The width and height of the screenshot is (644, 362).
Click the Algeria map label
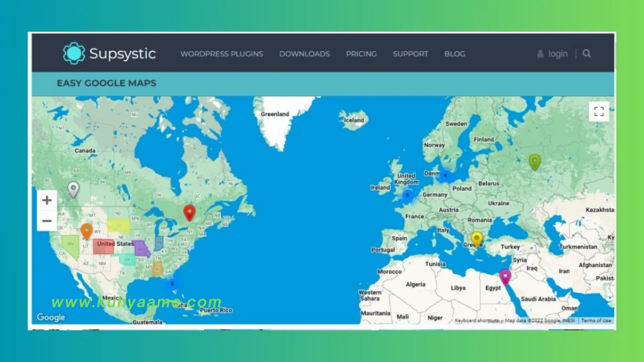[x=416, y=284]
